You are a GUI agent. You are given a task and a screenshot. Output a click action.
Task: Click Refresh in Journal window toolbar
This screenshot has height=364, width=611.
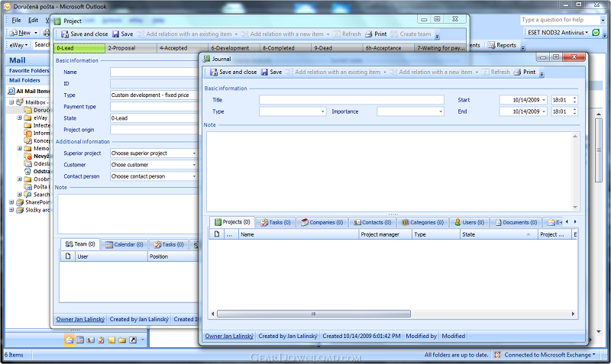tap(496, 72)
